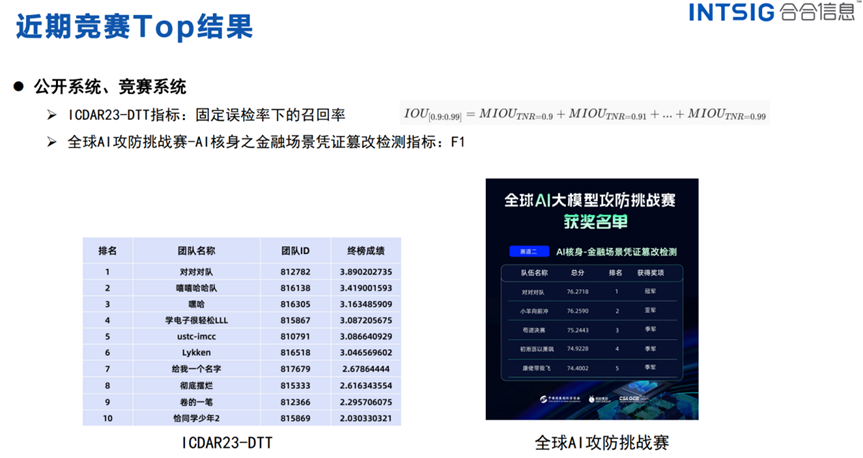
Task: Click team ID 812782
Action: point(296,272)
